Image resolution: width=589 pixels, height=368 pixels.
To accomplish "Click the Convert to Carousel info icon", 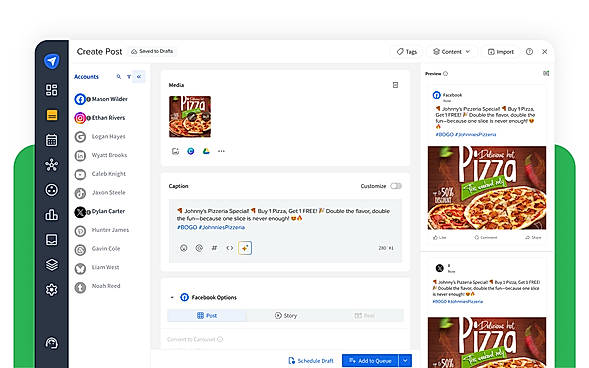I will [220, 339].
